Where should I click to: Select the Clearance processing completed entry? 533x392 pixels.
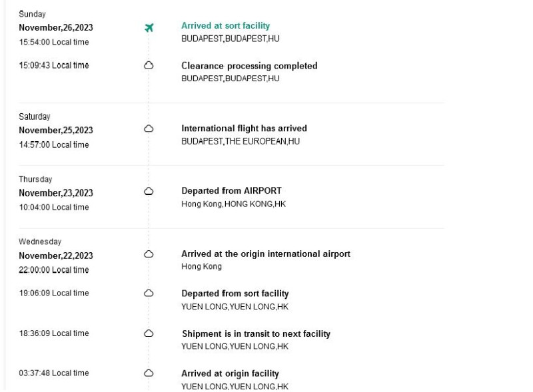pos(249,66)
